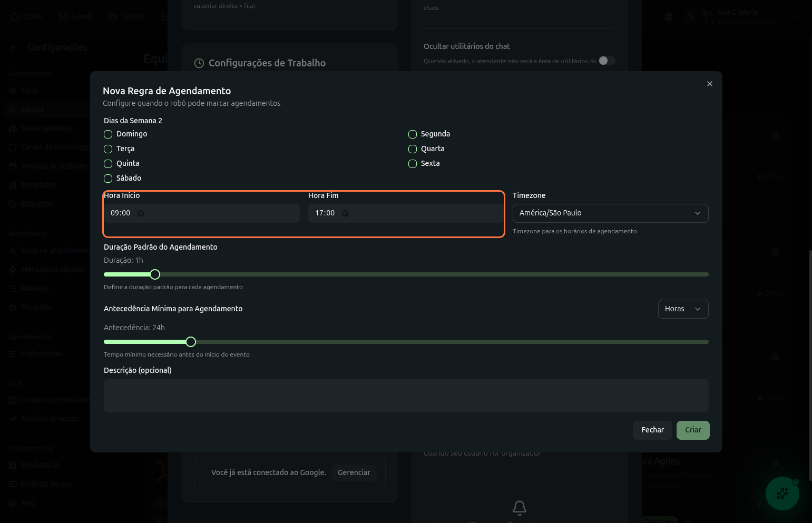This screenshot has height=523, width=812.
Task: Click the Duração slider handle
Action: click(155, 274)
